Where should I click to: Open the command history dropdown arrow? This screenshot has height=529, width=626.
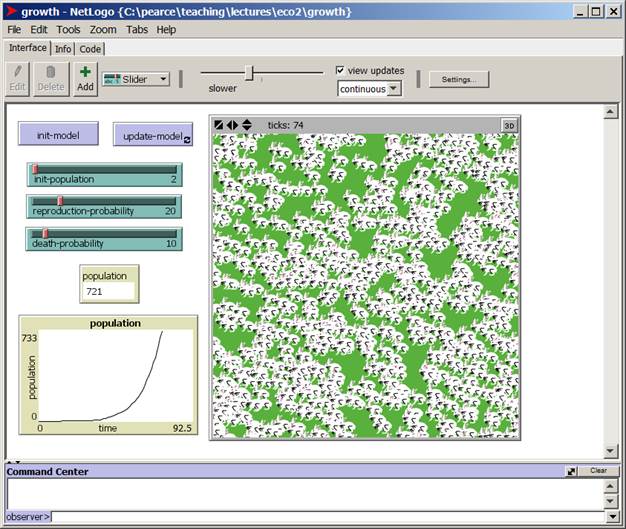click(x=612, y=516)
